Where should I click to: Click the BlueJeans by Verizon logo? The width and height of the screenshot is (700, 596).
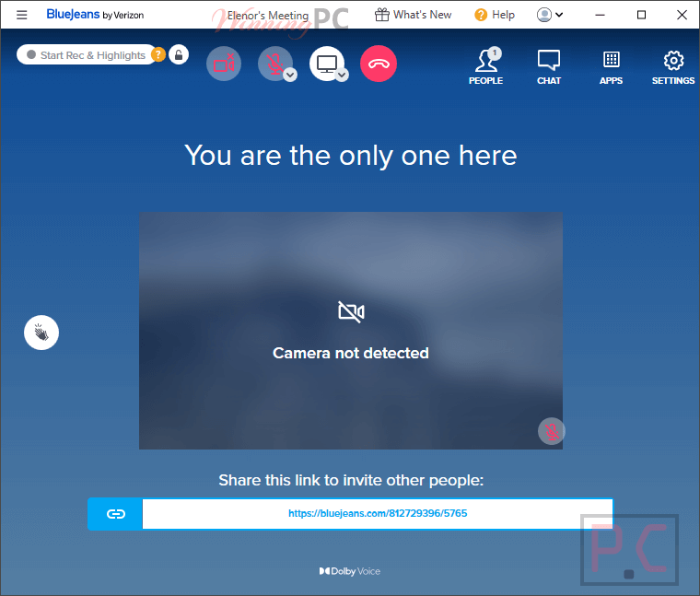pos(95,15)
